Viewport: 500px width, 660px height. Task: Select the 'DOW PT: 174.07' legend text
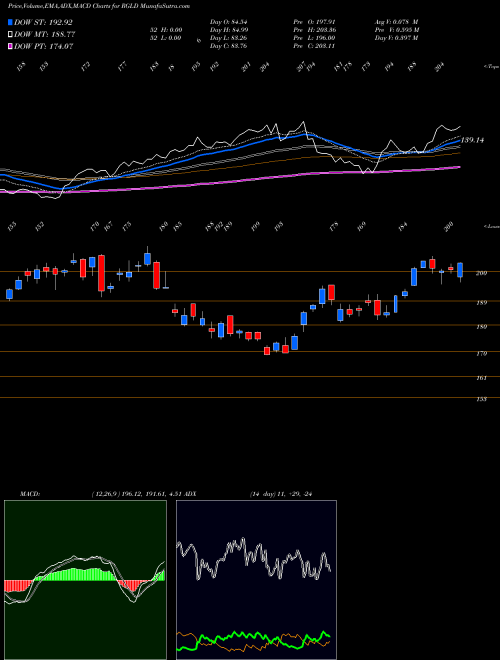(44, 46)
